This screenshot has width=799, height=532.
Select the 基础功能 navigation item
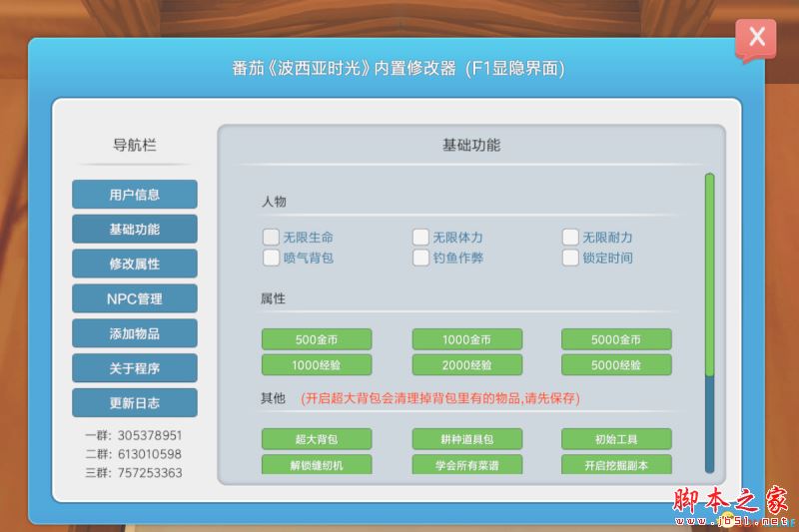pyautogui.click(x=135, y=230)
